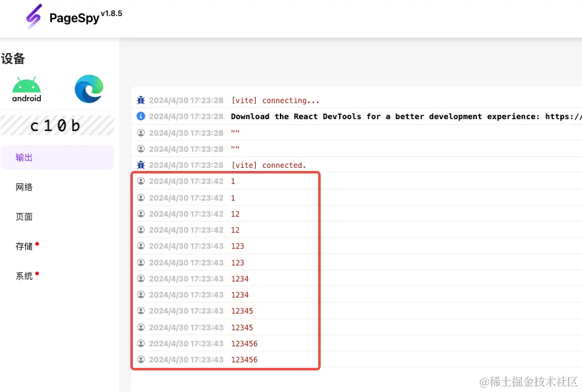This screenshot has height=392, width=582.
Task: Click the second log value '12'
Action: tap(235, 230)
